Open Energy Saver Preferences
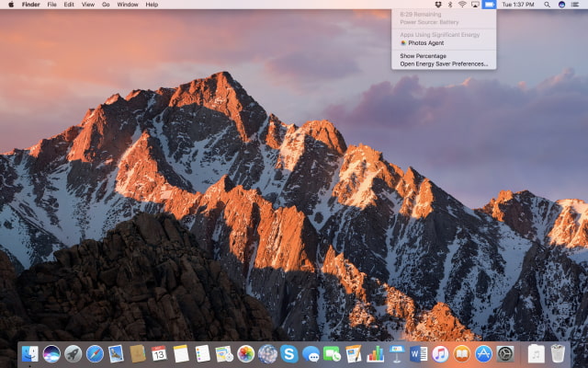This screenshot has height=368, width=588. coord(444,64)
